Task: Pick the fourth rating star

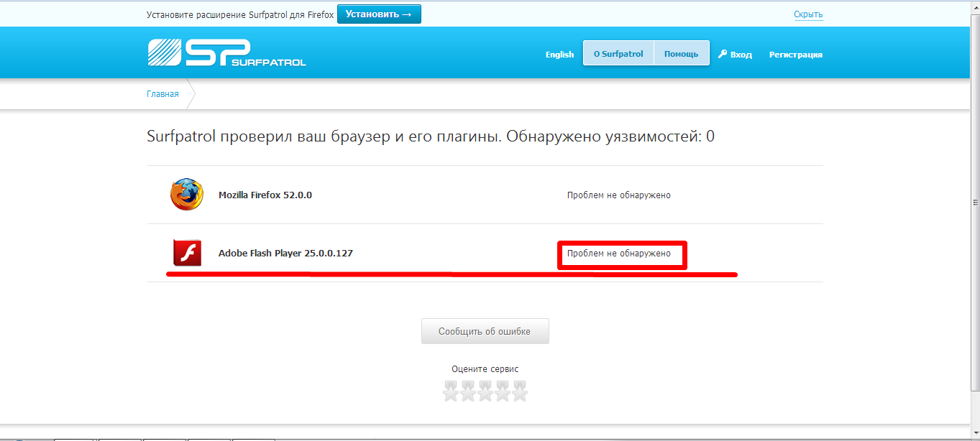Action: 503,391
